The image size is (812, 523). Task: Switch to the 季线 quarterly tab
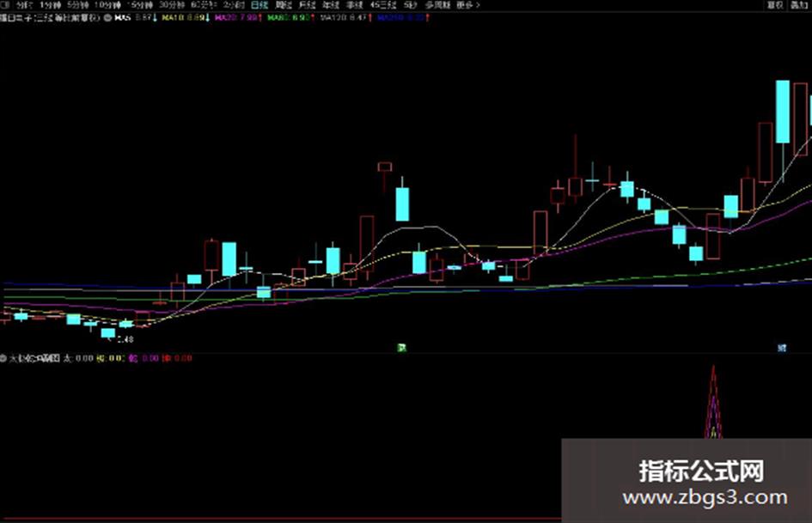point(355,5)
